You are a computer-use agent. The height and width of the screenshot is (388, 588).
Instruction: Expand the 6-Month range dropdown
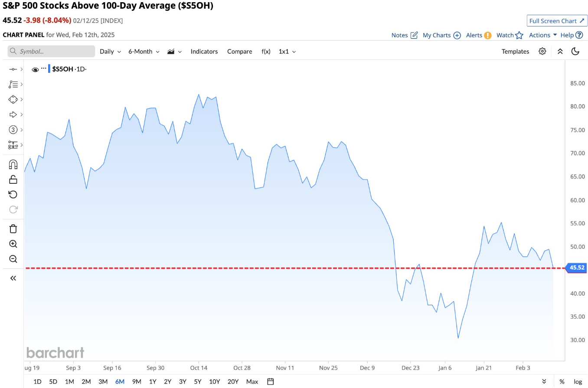(144, 51)
